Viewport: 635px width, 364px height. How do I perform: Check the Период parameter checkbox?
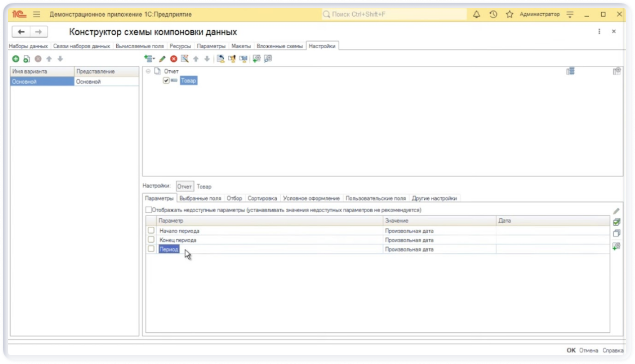(151, 249)
